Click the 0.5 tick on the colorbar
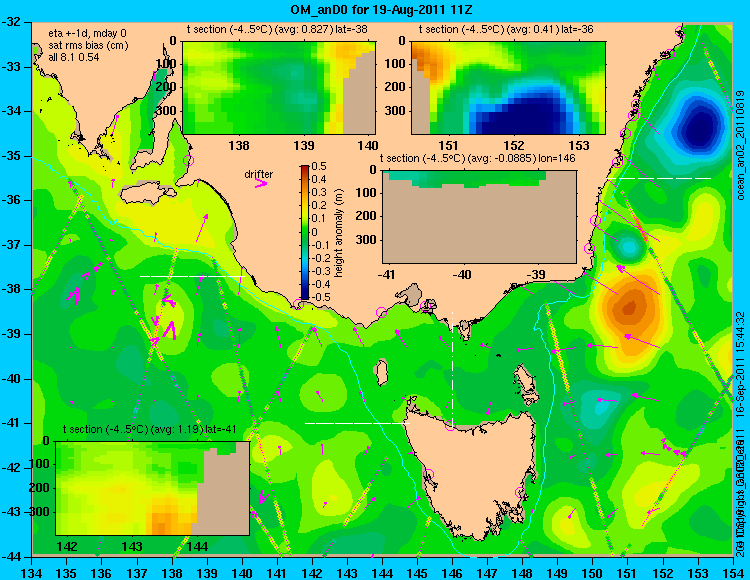This screenshot has width=750, height=580. click(319, 166)
